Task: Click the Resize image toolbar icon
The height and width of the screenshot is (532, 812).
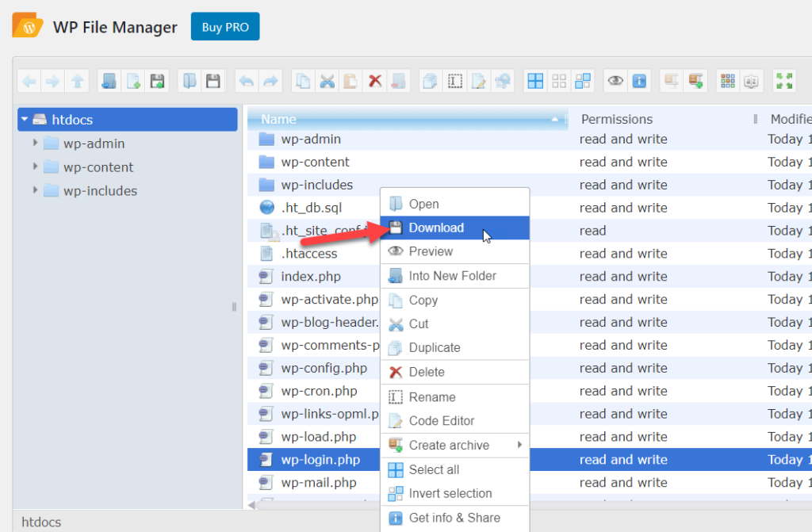Action: click(502, 82)
